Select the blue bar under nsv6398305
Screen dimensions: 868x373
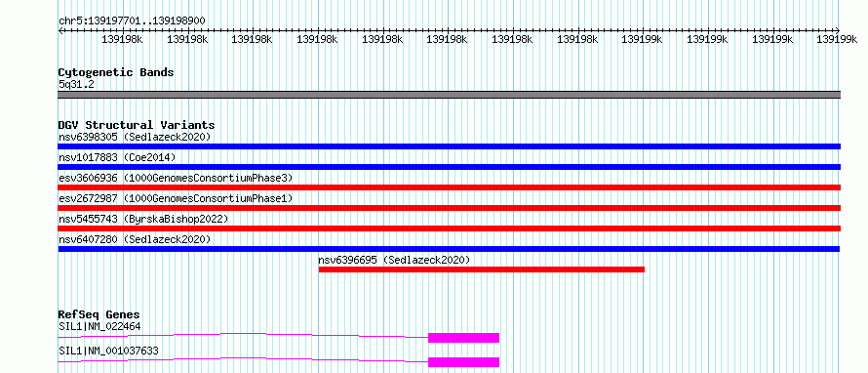pyautogui.click(x=450, y=146)
